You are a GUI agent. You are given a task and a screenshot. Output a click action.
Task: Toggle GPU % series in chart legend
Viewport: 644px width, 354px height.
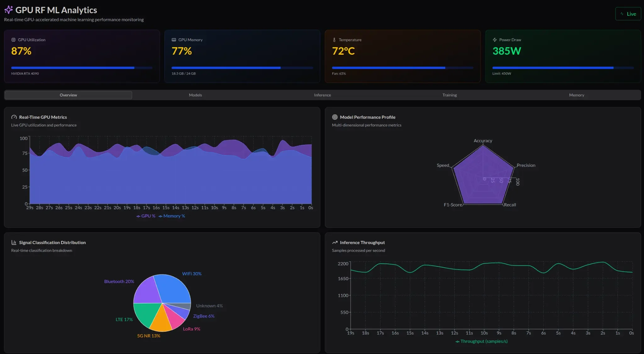[x=146, y=216]
